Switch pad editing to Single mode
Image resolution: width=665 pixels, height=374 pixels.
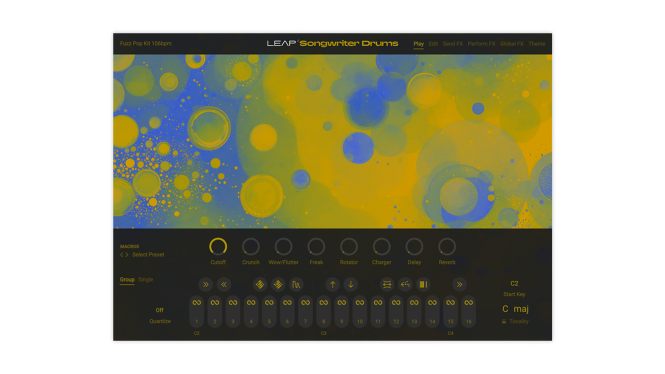145,280
